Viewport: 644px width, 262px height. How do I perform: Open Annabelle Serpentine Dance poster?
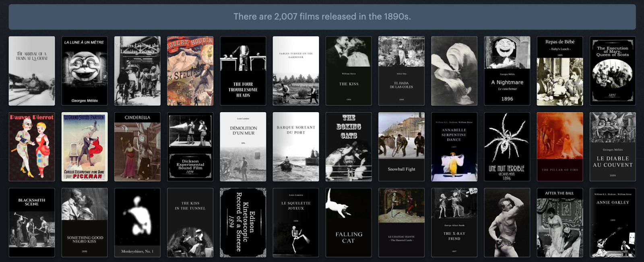pyautogui.click(x=454, y=147)
